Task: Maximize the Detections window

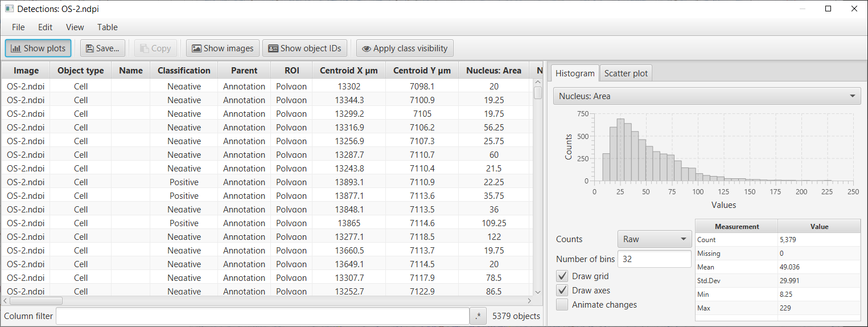Action: tap(828, 9)
